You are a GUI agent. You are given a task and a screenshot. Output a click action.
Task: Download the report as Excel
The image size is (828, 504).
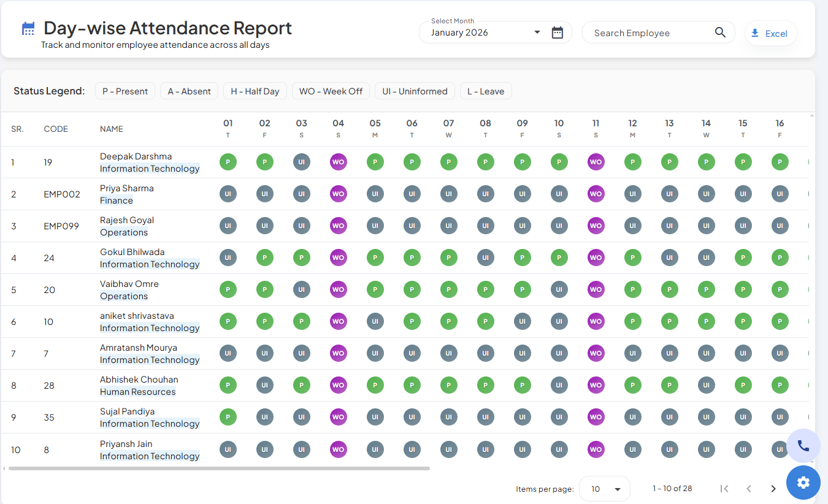(770, 33)
